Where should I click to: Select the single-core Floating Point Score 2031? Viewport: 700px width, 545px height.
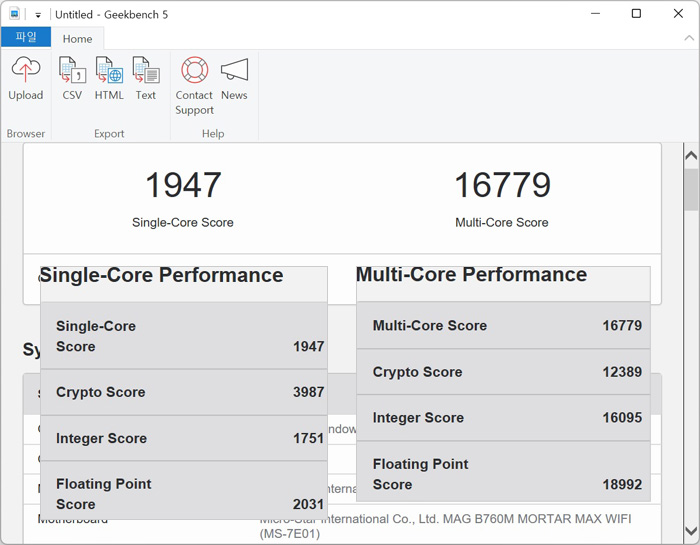click(x=184, y=491)
